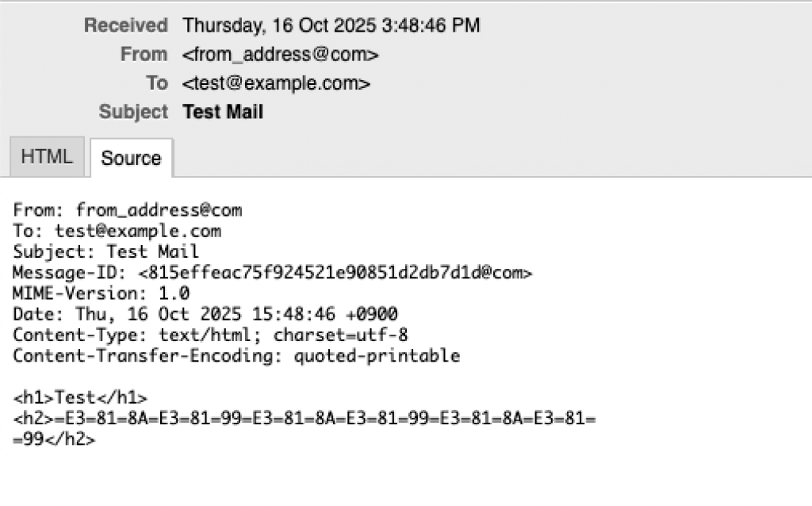Click the Received header label
This screenshot has height=506, width=812.
[x=125, y=25]
